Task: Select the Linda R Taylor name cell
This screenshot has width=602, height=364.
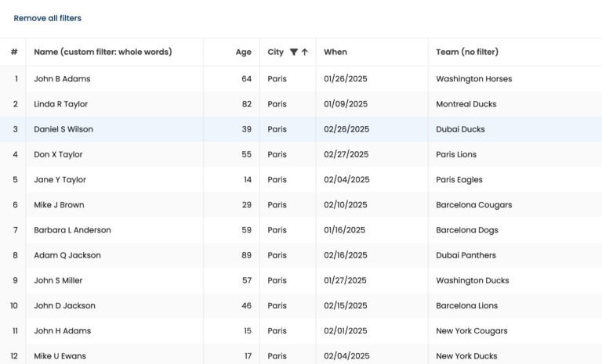Action: [61, 104]
